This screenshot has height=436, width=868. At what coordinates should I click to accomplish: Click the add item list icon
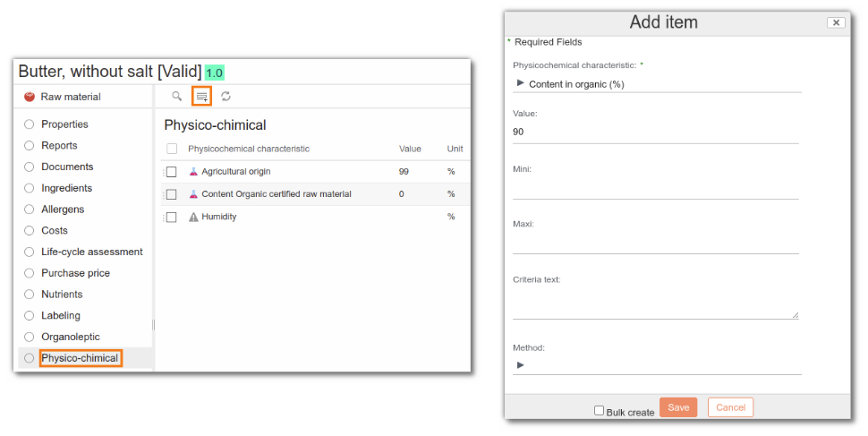pos(202,96)
